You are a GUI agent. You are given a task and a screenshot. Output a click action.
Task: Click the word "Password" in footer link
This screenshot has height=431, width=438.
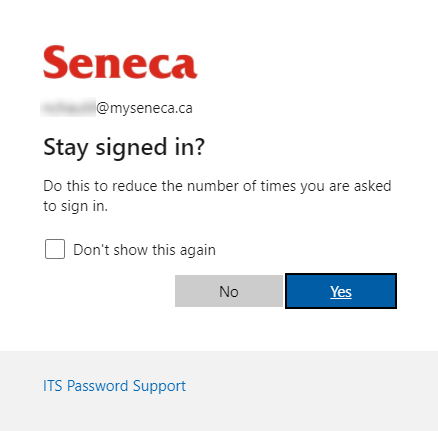(x=97, y=386)
